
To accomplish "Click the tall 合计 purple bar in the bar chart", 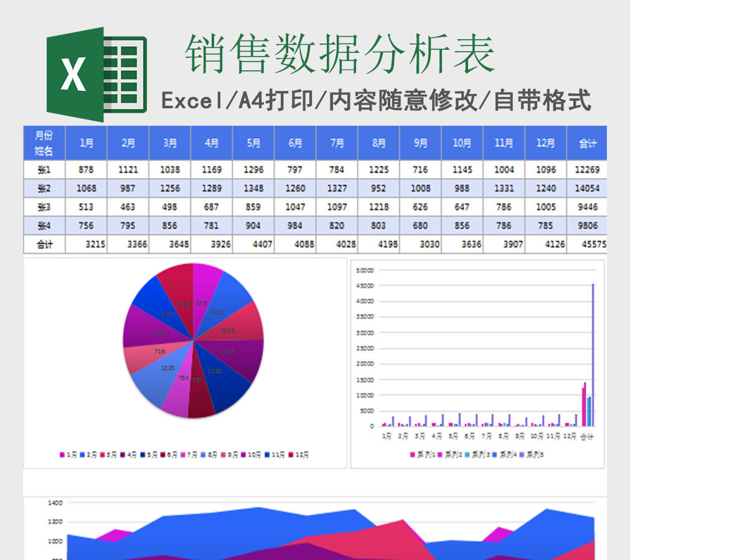I will (x=593, y=355).
